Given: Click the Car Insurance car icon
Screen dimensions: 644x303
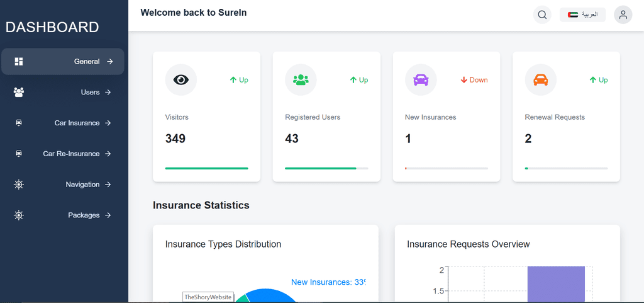Looking at the screenshot, I should click(x=19, y=123).
